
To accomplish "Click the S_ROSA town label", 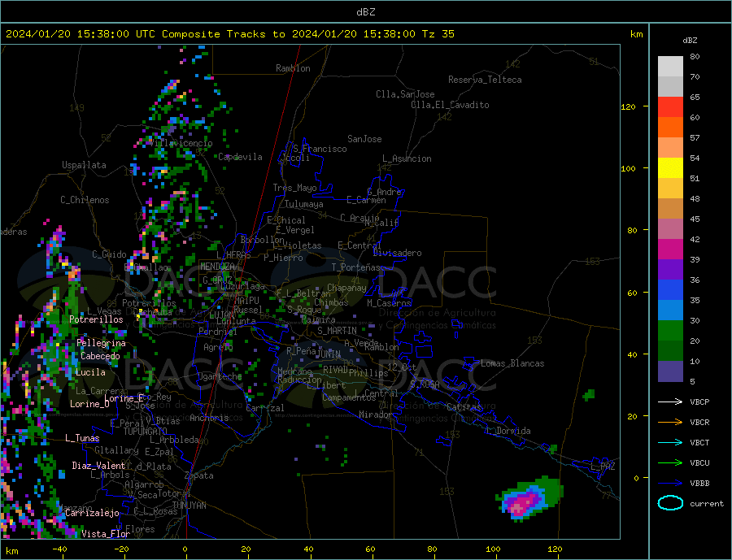I will 425,384.
